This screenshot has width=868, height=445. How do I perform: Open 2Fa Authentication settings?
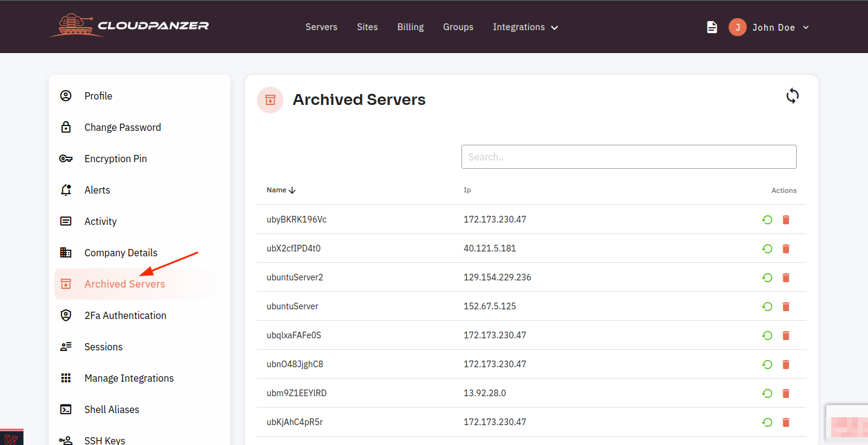(x=125, y=315)
